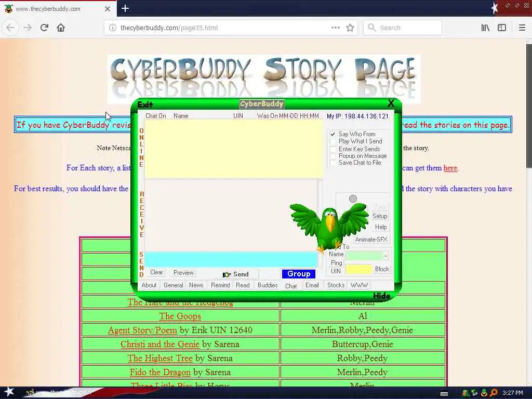Screen dimensions: 532x399
Task: Open the star start button on taskbar
Action: click(x=9, y=392)
